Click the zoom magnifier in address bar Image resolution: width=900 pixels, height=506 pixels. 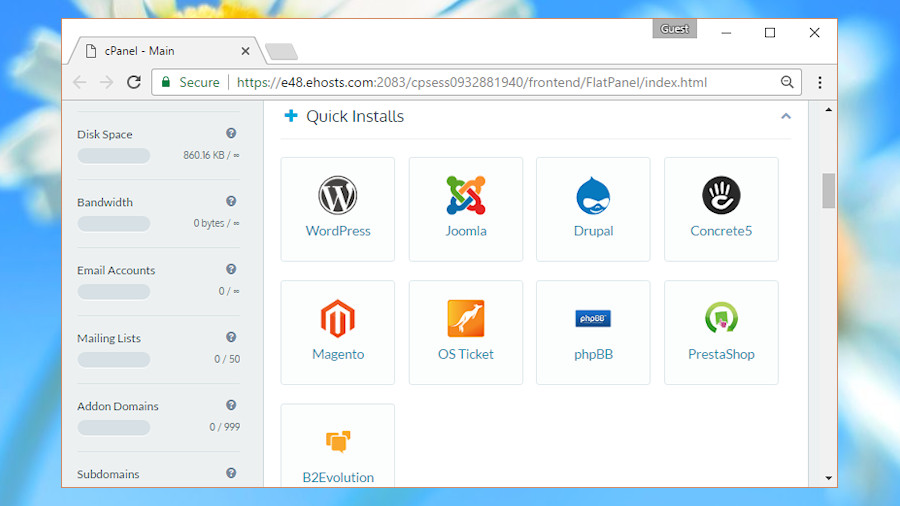pyautogui.click(x=787, y=82)
